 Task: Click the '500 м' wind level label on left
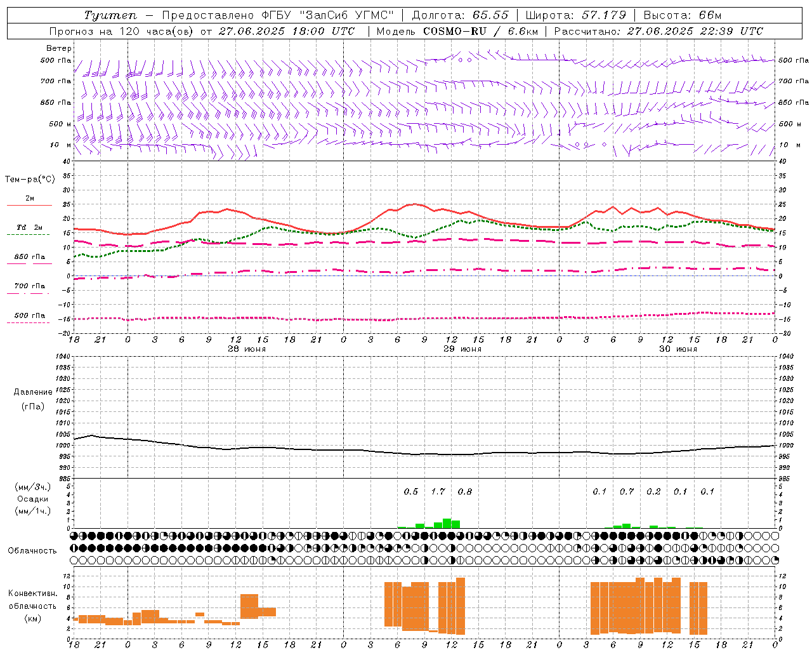tap(61, 124)
